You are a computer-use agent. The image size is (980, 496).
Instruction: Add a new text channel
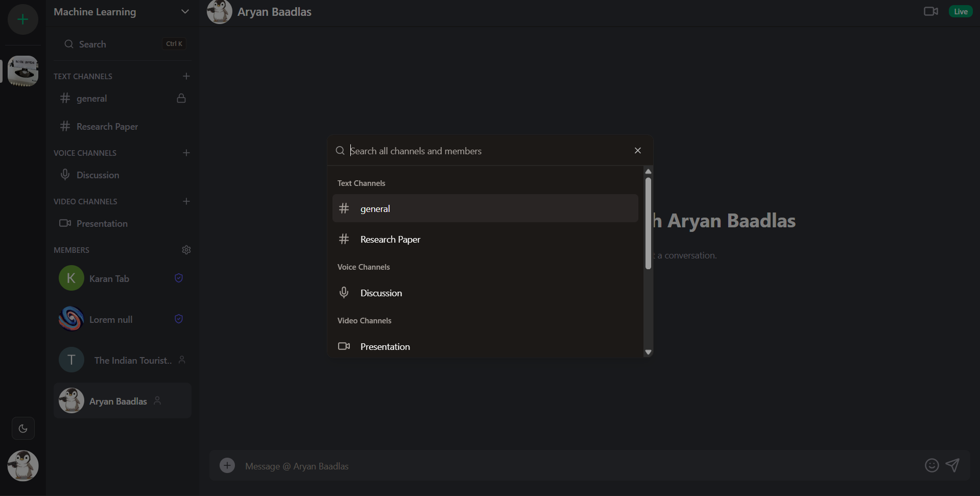(x=186, y=76)
